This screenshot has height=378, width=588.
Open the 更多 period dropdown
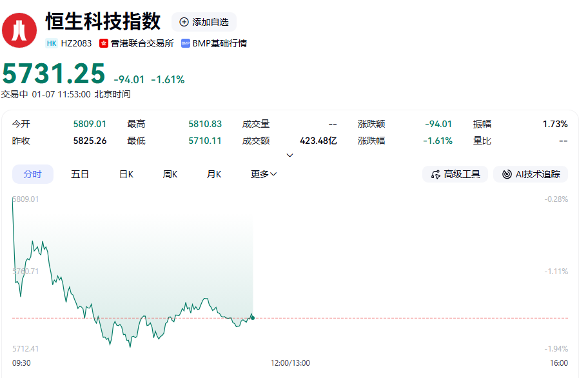[x=264, y=174]
